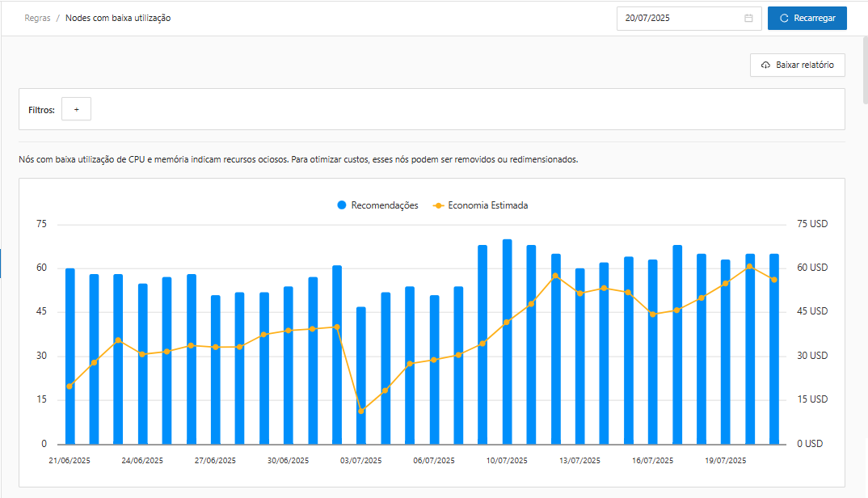Toggle the Economia Estimada legend series
868x498 pixels.
coord(480,205)
